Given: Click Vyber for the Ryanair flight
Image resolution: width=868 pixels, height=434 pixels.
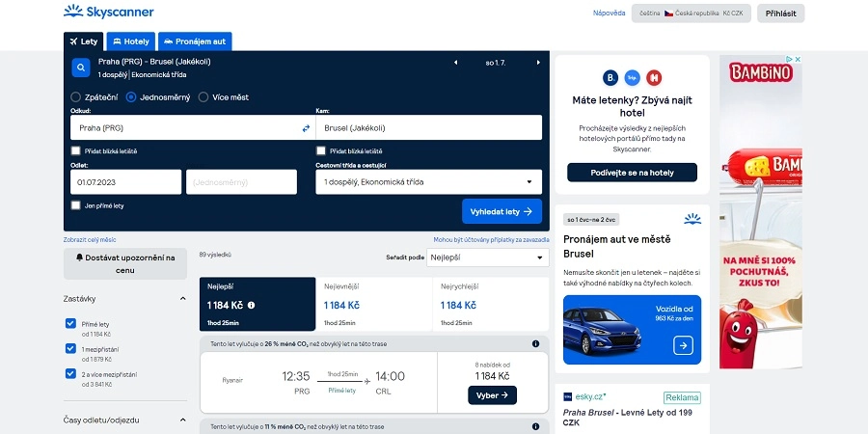Looking at the screenshot, I should coord(492,395).
